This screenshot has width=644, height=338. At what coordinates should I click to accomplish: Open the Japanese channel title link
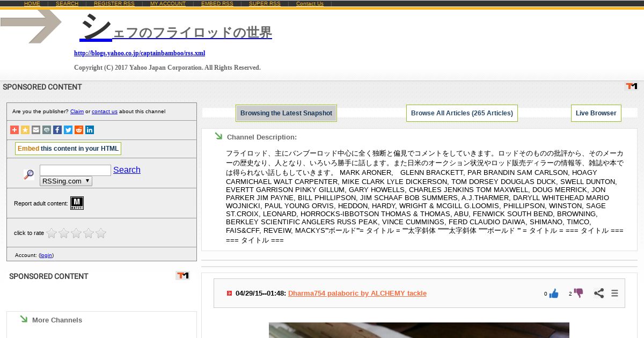176,28
